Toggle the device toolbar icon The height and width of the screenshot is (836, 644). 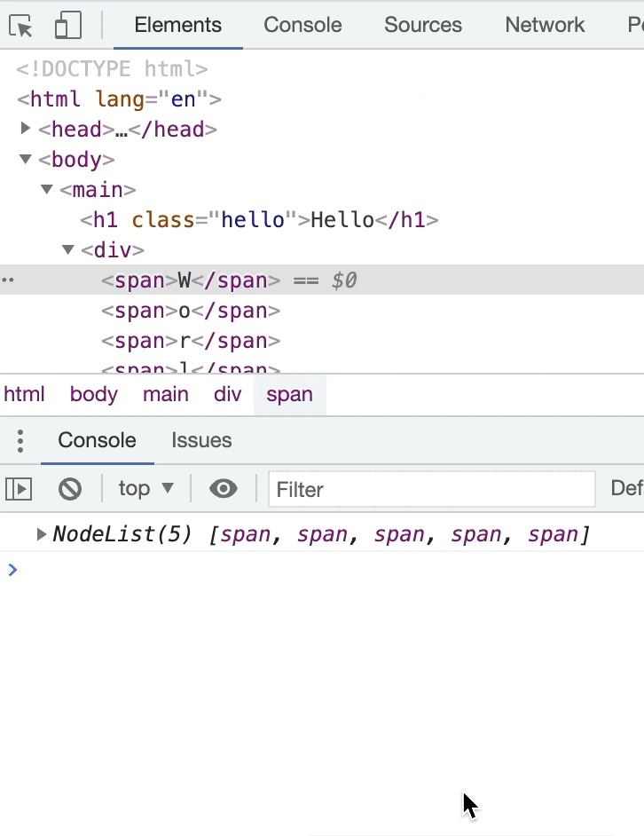click(68, 25)
